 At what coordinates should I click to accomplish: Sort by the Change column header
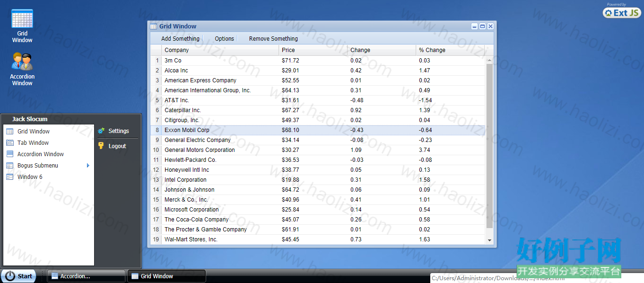(382, 50)
